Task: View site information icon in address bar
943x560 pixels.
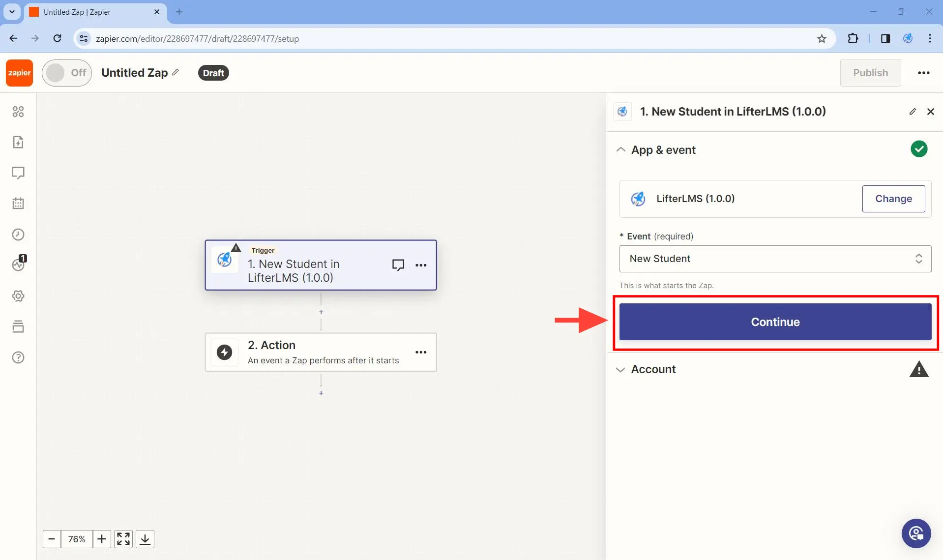Action: (x=84, y=38)
